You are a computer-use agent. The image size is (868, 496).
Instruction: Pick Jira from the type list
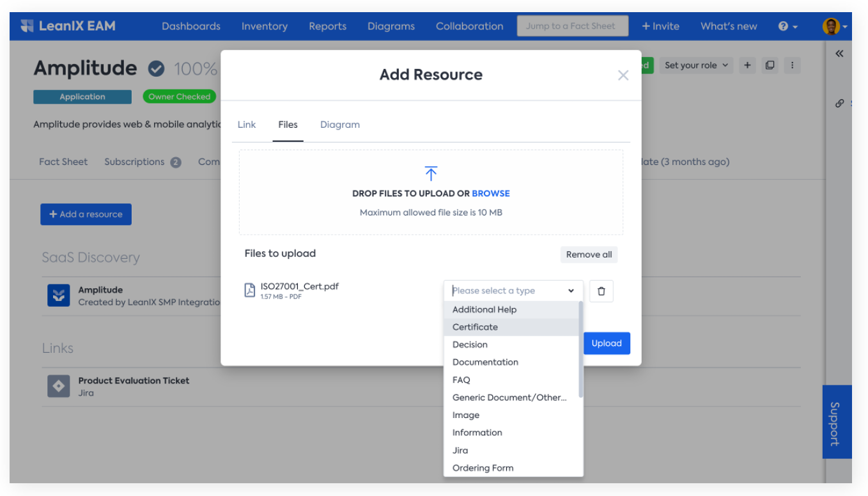click(511, 451)
